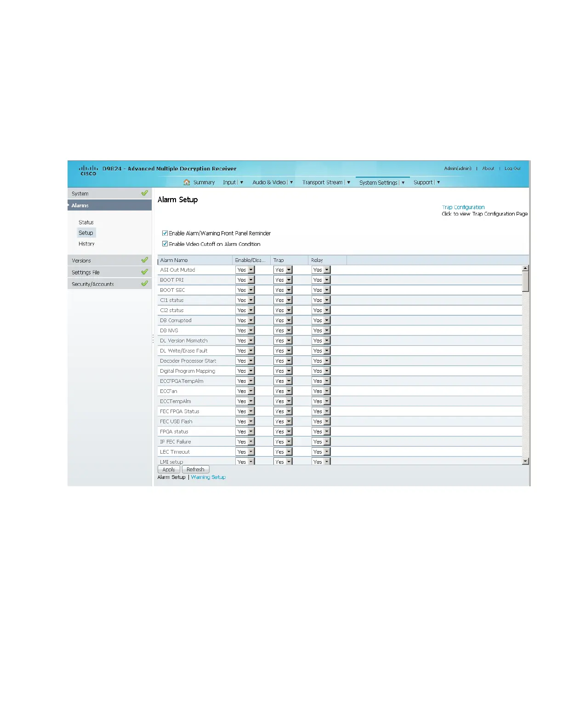The width and height of the screenshot is (563, 728).
Task: Select History under Alarms
Action: [x=86, y=244]
